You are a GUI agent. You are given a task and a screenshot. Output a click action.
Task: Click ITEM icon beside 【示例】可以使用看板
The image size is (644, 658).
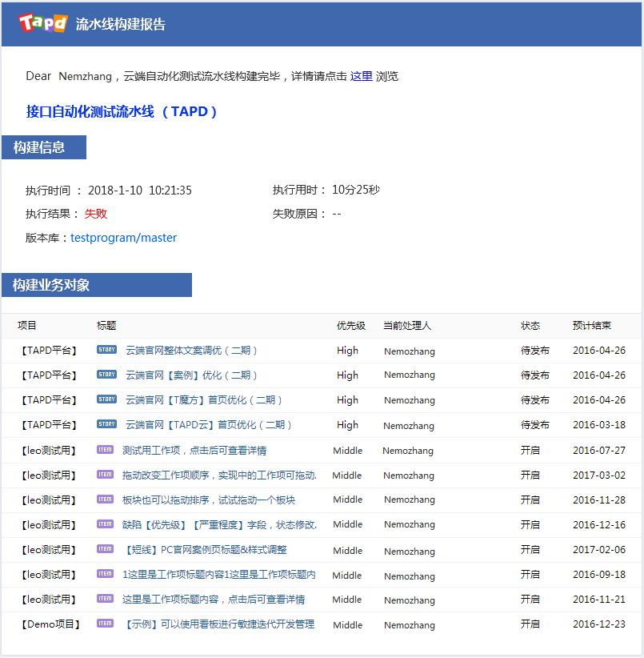(105, 623)
